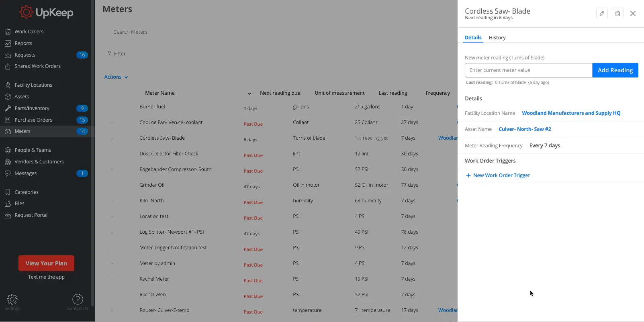Screen dimensions: 644x322
Task: Switch to the History tab
Action: click(497, 37)
